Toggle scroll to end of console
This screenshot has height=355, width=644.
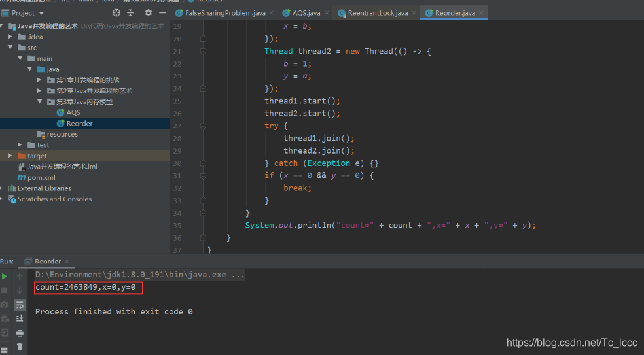pos(20,318)
